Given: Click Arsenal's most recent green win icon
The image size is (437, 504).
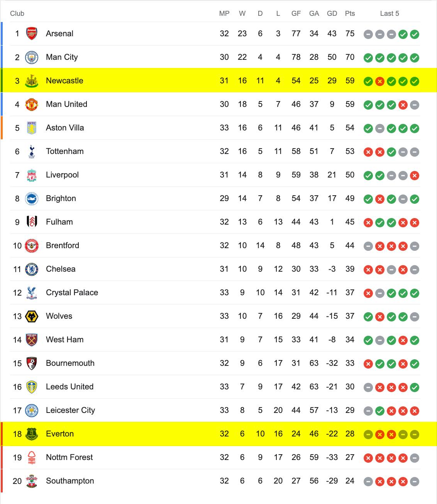Looking at the screenshot, I should pyautogui.click(x=415, y=34).
